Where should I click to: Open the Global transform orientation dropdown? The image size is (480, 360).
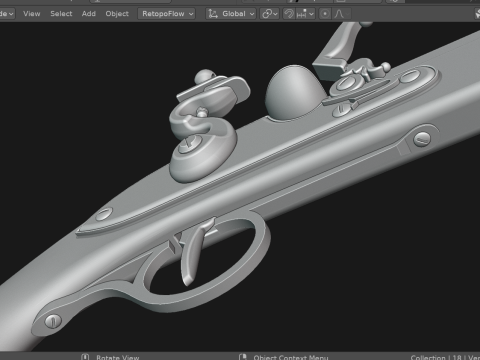pos(231,14)
